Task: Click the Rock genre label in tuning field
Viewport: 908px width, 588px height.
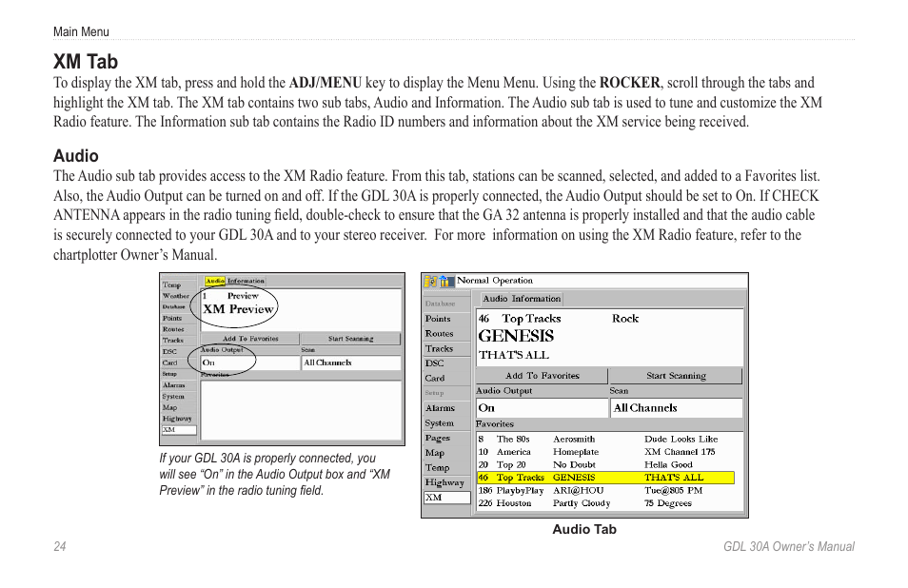Action: click(x=624, y=319)
